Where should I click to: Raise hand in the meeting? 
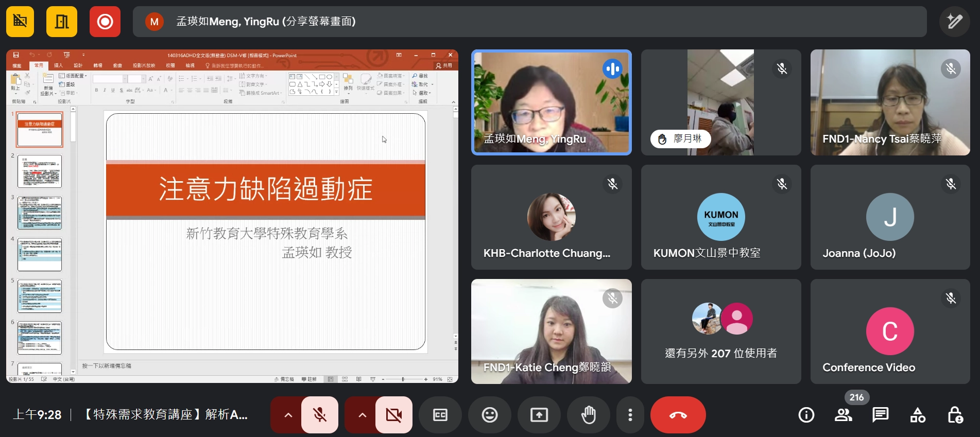[x=588, y=415]
